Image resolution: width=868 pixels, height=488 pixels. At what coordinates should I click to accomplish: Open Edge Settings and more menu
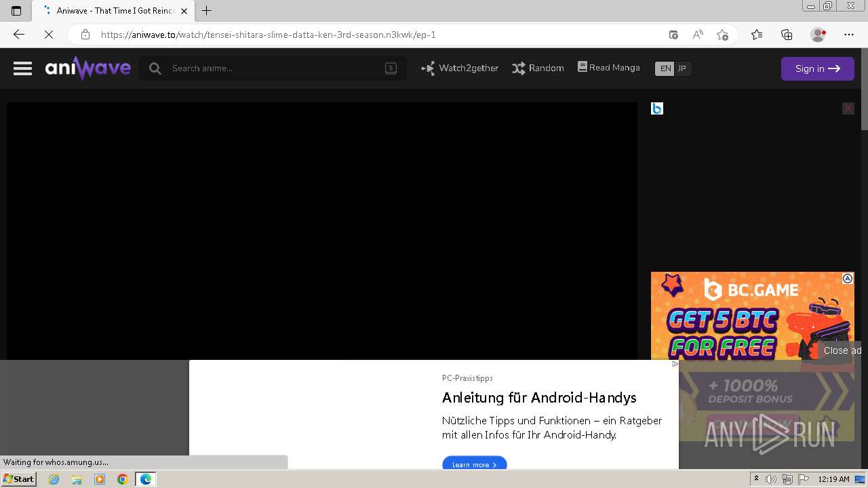tap(849, 35)
